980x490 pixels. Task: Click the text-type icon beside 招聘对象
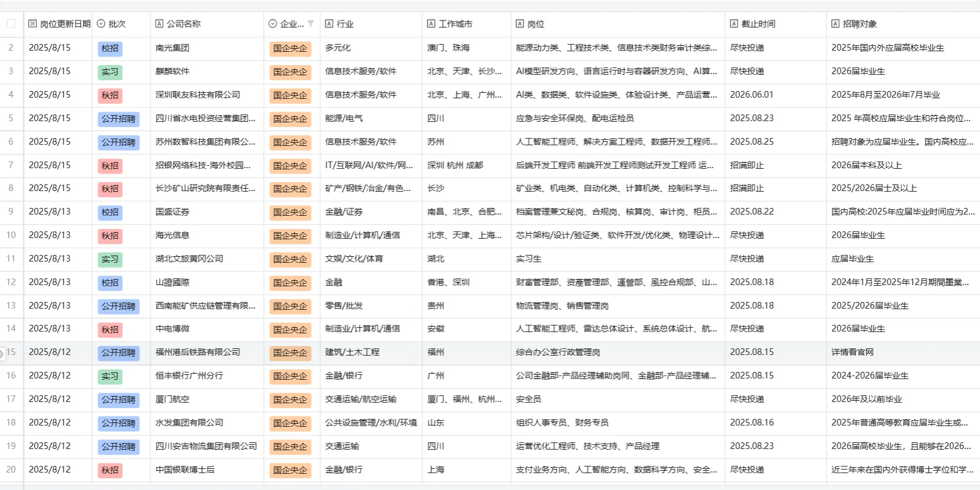(835, 24)
